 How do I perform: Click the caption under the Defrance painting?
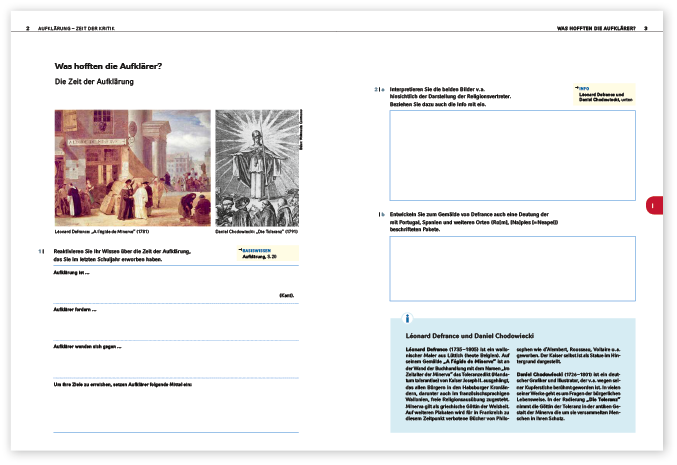pyautogui.click(x=102, y=231)
